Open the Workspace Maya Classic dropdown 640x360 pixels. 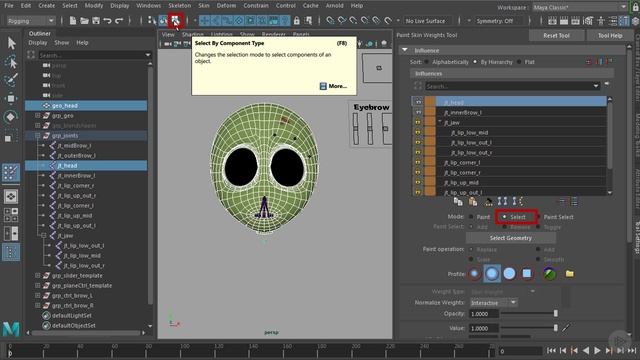[580, 7]
